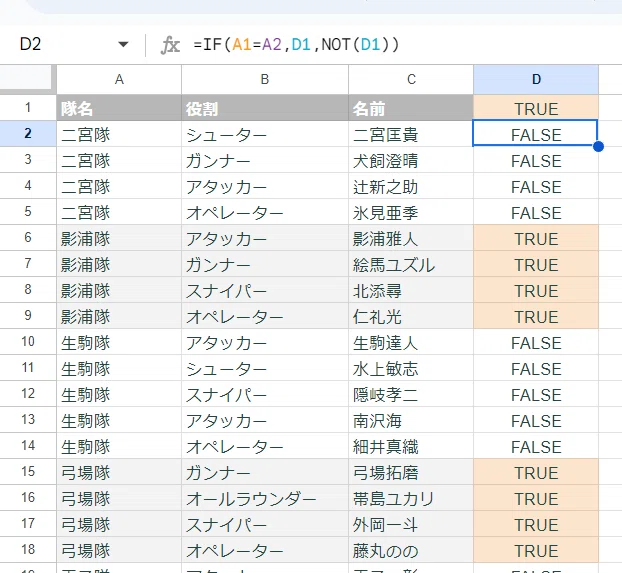Click cell 南沢海

[411, 420]
